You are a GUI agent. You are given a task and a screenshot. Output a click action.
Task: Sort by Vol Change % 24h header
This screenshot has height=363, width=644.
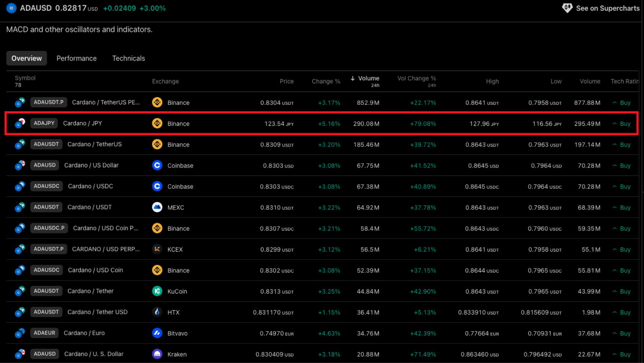pos(417,81)
